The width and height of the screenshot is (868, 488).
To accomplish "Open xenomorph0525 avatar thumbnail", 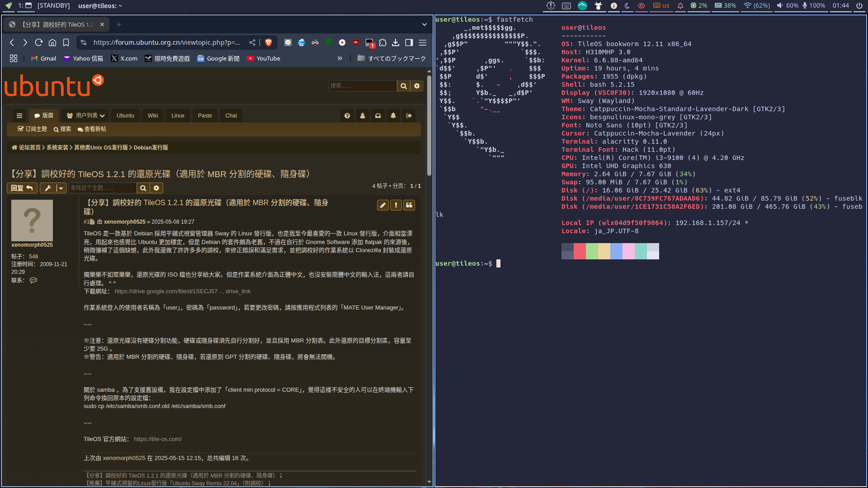I will [32, 221].
